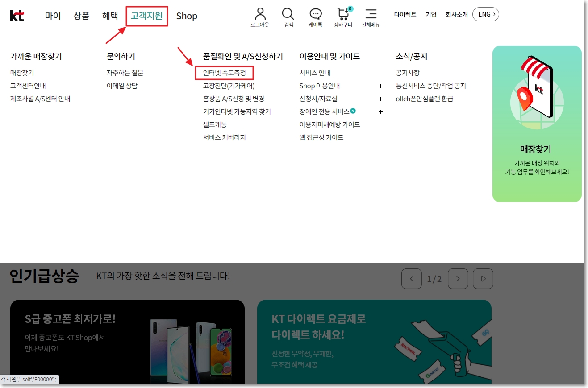The image size is (588, 388).
Task: Open the Shop menu
Action: click(187, 16)
